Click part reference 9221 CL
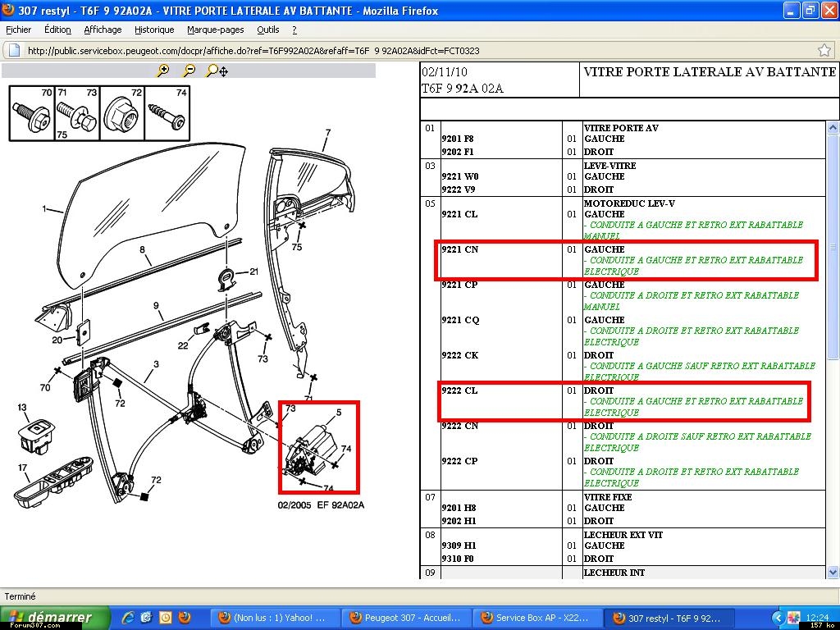This screenshot has height=630, width=840. point(459,214)
